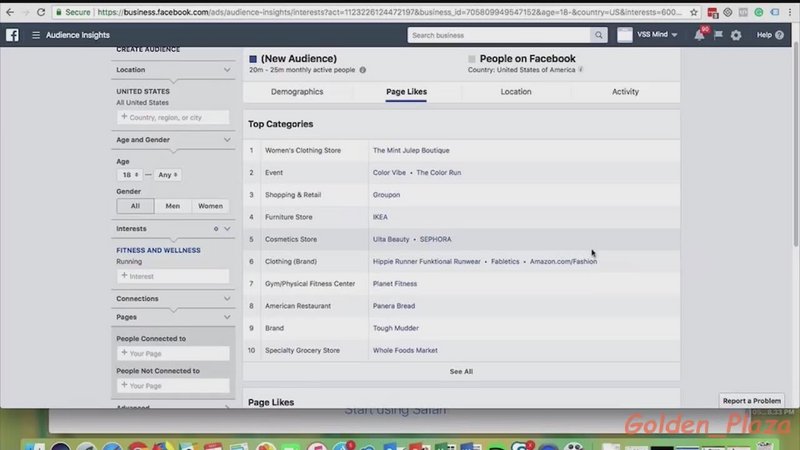The width and height of the screenshot is (800, 450).
Task: Open the Panera Bread page link
Action: 394,306
